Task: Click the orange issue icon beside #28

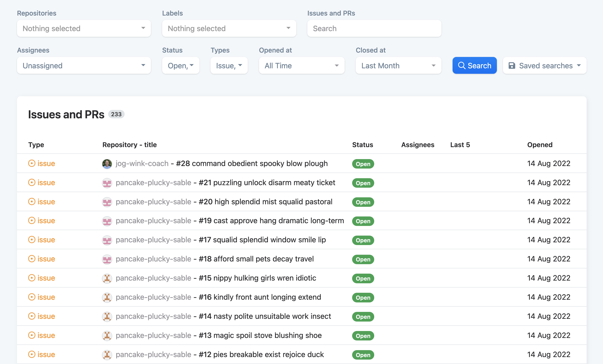Action: click(x=32, y=163)
